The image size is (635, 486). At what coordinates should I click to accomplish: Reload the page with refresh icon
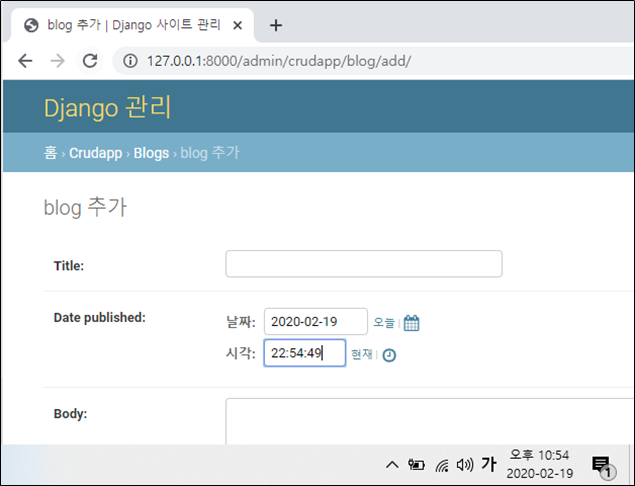pyautogui.click(x=90, y=61)
